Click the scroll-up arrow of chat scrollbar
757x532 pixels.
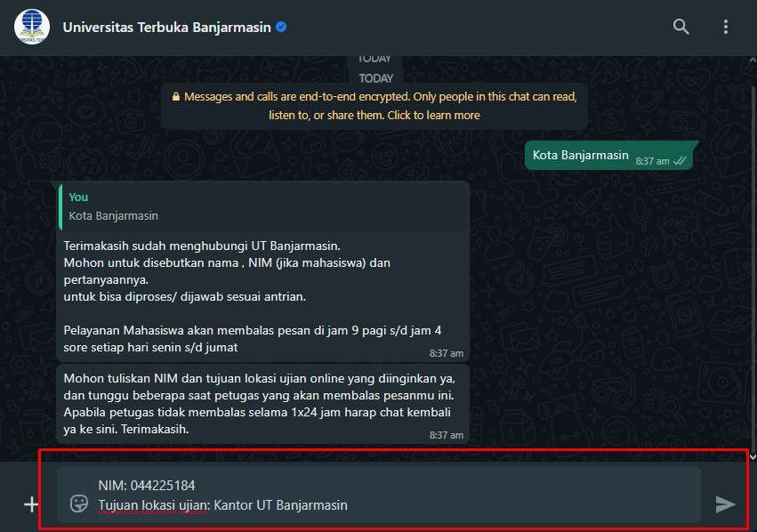pyautogui.click(x=753, y=60)
